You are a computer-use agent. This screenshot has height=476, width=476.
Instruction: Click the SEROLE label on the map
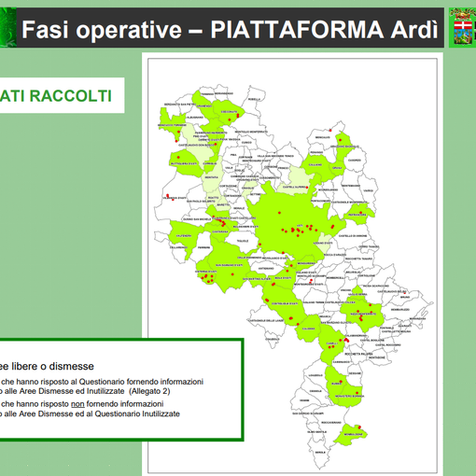click(320, 452)
